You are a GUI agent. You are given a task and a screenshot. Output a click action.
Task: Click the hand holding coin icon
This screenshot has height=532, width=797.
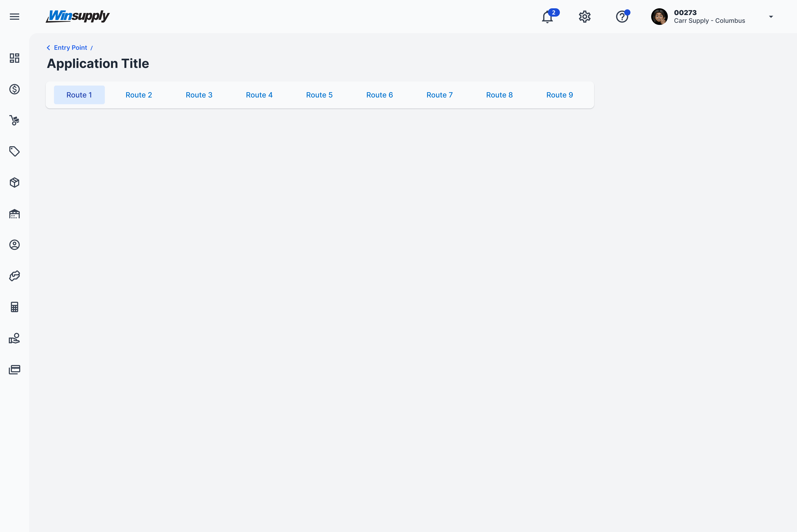pos(14,338)
